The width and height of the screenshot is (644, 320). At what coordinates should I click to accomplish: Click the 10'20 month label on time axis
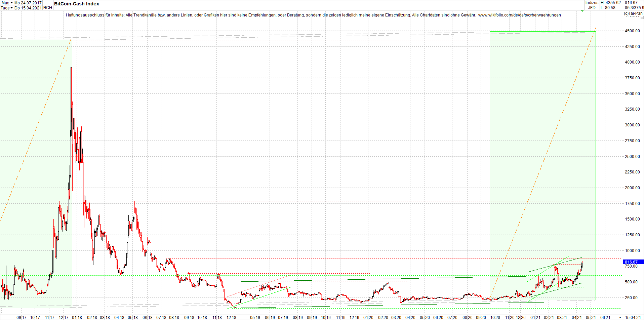pos(495,317)
